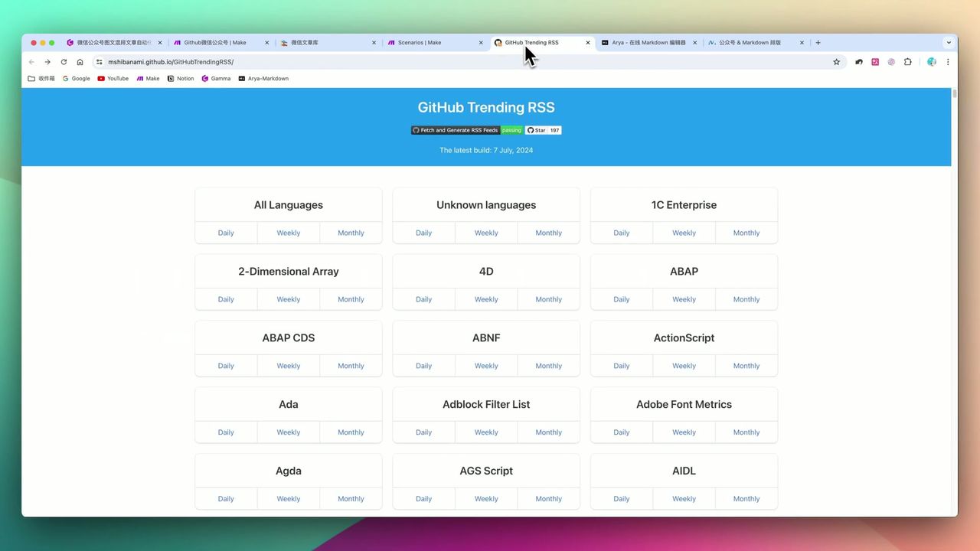
Task: Click the Star 197 GitHub badge
Action: (544, 130)
